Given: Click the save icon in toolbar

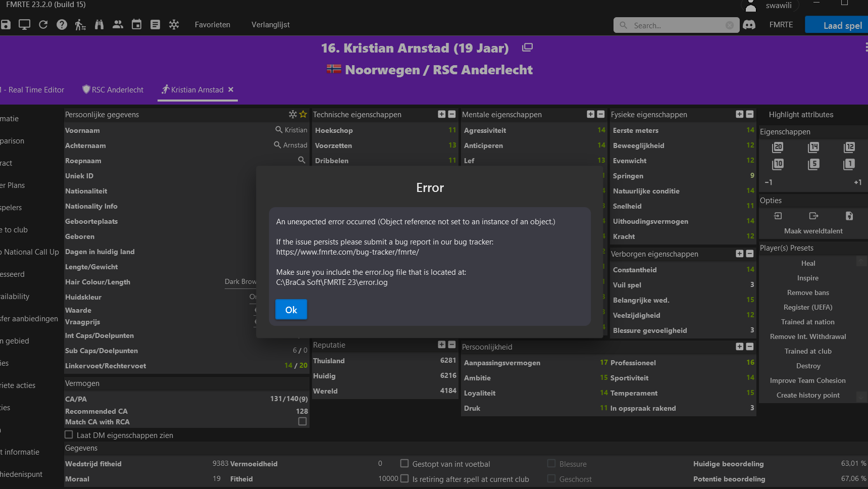Looking at the screenshot, I should point(6,25).
